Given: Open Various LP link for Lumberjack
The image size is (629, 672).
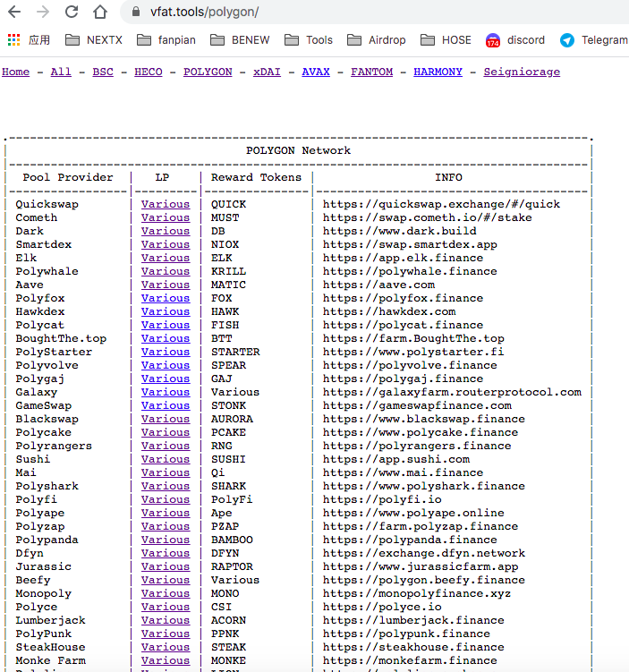Looking at the screenshot, I should [166, 620].
